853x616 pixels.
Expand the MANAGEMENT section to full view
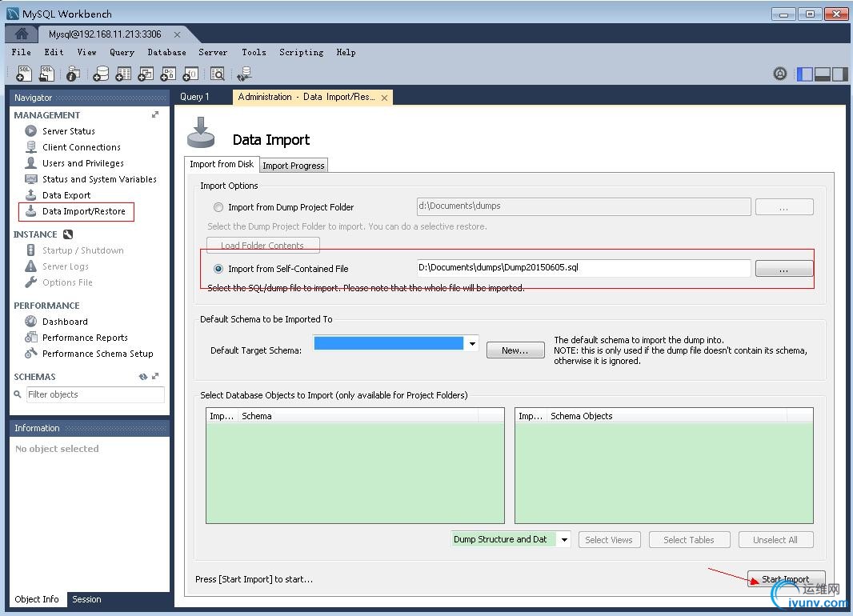[x=155, y=114]
